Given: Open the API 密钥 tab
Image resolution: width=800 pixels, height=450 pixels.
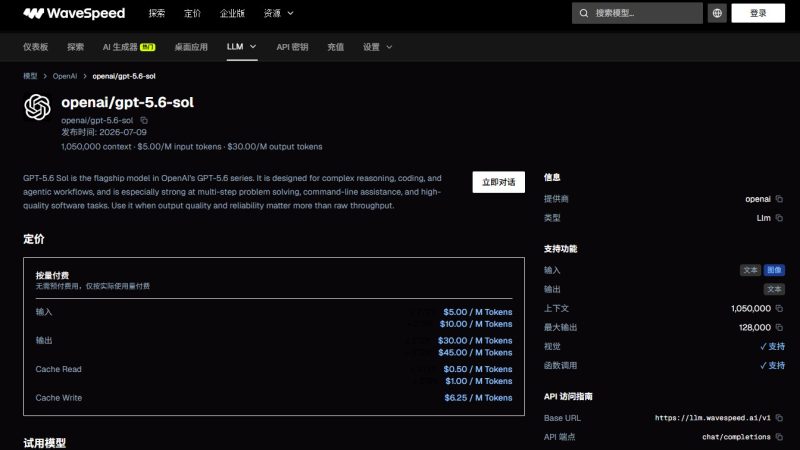Looking at the screenshot, I should (x=292, y=47).
